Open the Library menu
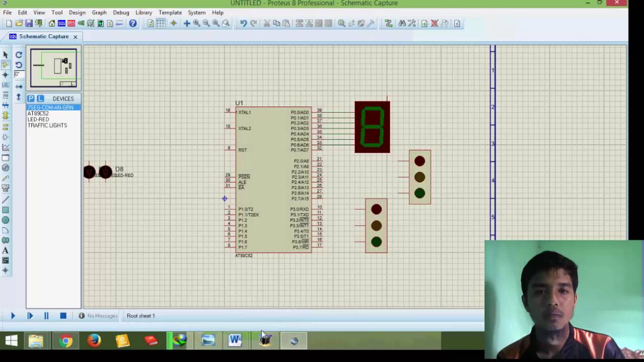This screenshot has height=362, width=644. pos(144,13)
